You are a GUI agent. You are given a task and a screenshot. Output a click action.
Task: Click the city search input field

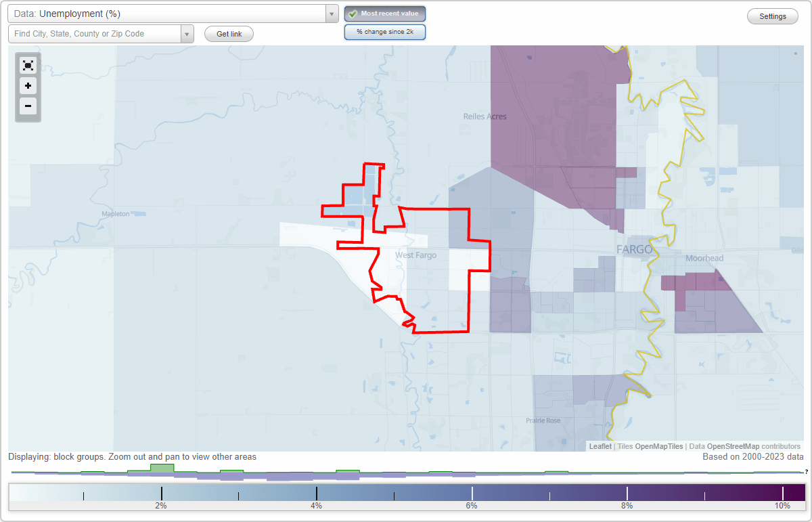[x=95, y=33]
